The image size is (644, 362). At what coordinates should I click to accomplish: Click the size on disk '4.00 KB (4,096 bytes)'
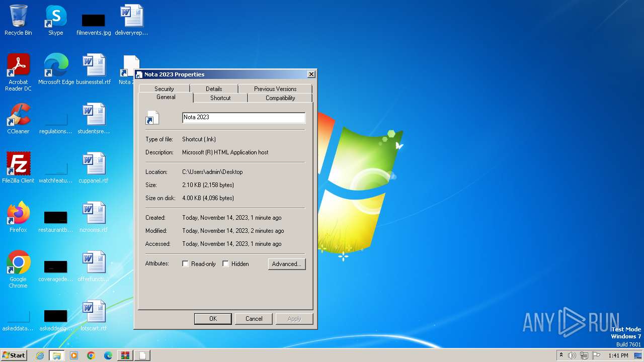tap(208, 198)
